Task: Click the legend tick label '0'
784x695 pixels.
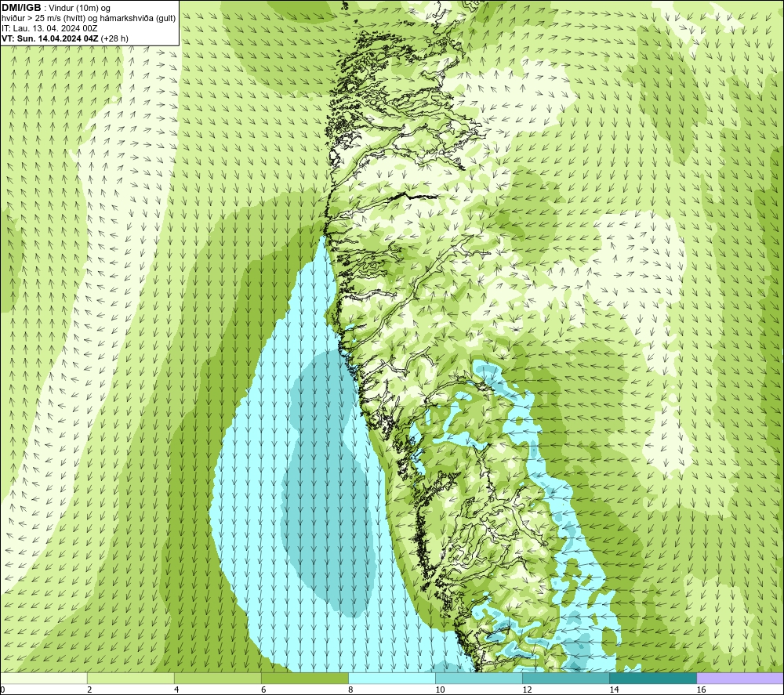Action: pyautogui.click(x=3, y=690)
